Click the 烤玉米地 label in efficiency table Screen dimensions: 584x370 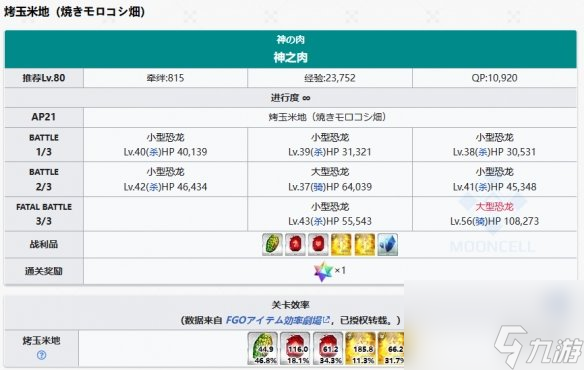[x=41, y=340]
